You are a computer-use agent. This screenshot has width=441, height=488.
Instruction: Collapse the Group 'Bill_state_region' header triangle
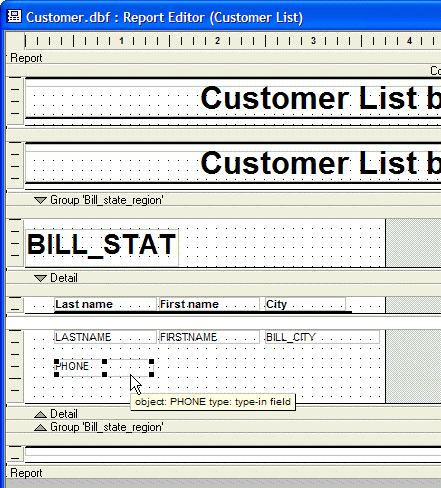coord(40,200)
